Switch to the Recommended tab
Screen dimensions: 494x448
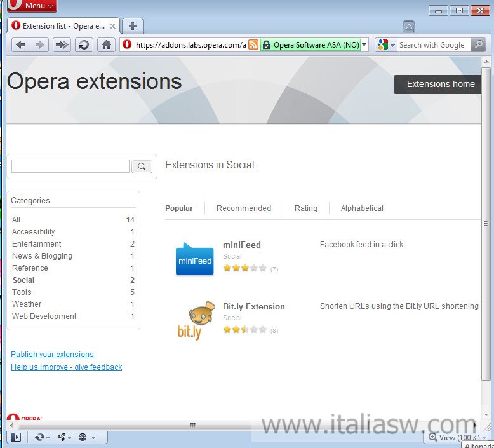(244, 208)
